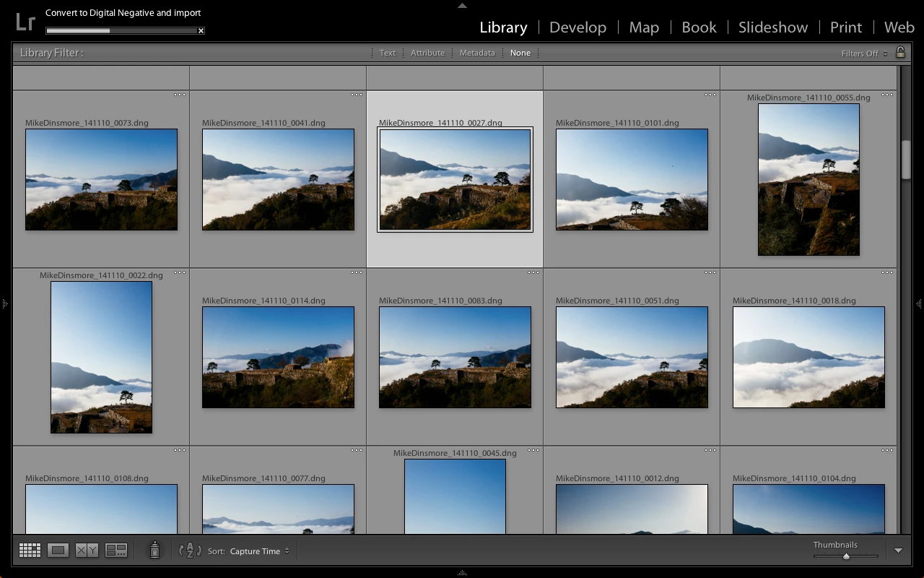Select thumbnail MikeDinsmore_141110_0051.dng
The height and width of the screenshot is (578, 924).
point(632,357)
